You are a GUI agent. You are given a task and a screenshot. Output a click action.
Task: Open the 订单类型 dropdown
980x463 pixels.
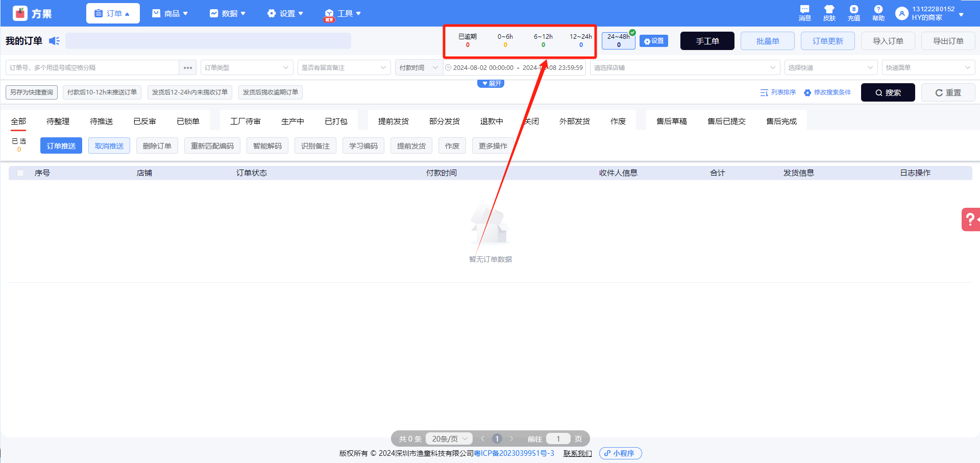(x=247, y=67)
